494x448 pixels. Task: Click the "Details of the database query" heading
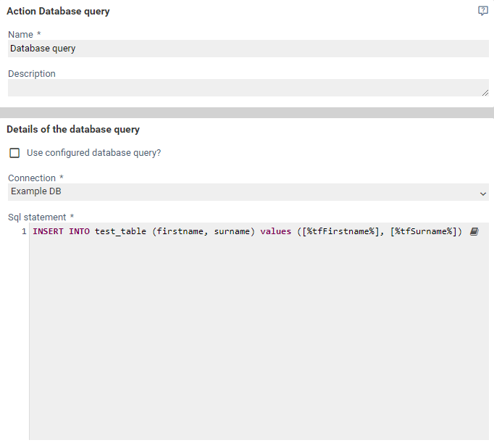(x=73, y=129)
